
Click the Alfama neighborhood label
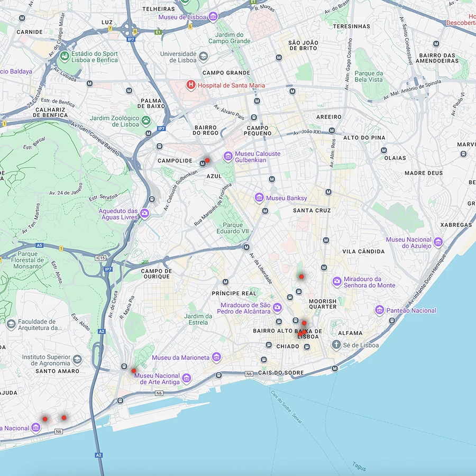[x=350, y=333]
